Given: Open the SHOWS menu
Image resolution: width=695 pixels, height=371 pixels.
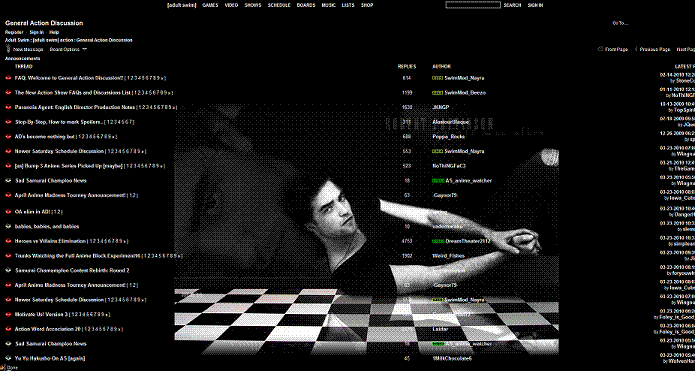Looking at the screenshot, I should click(253, 5).
